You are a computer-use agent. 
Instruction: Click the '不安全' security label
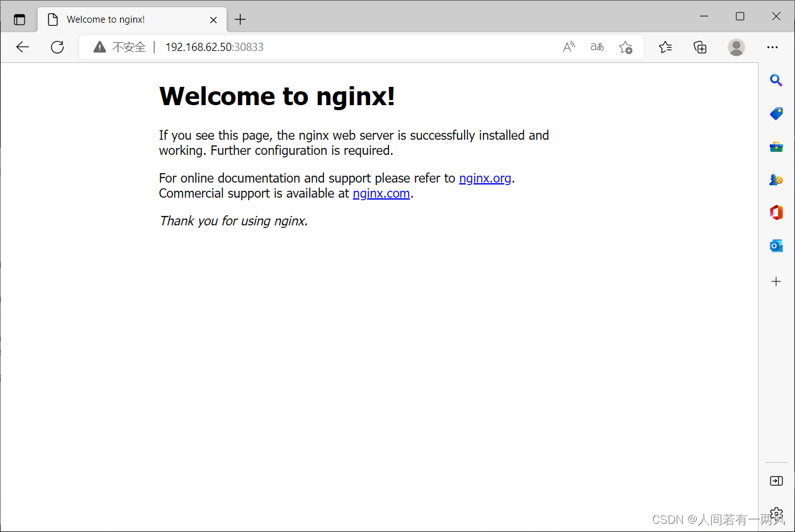click(x=129, y=47)
